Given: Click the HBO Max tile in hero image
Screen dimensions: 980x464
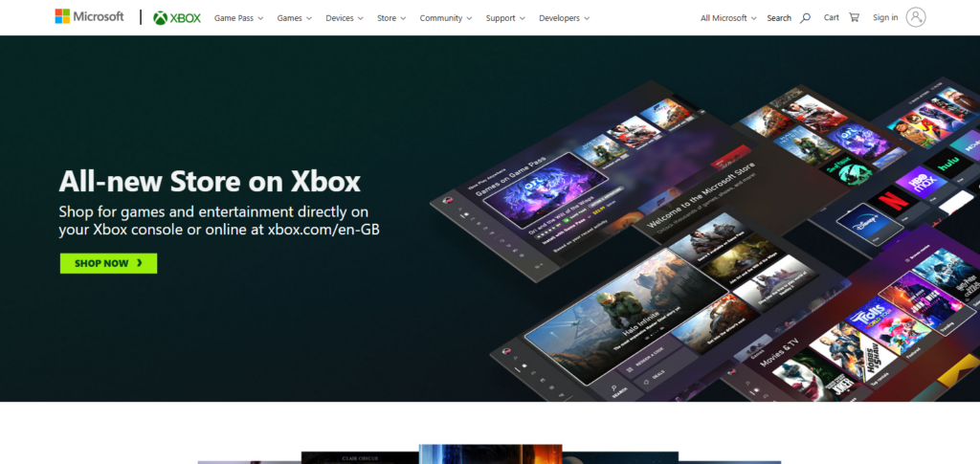Looking at the screenshot, I should [922, 183].
